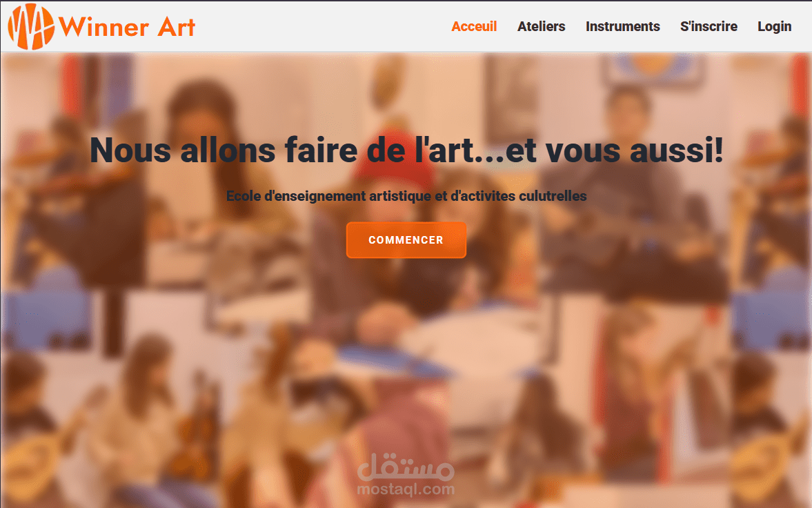Screen dimensions: 812x508
Task: Open the Ateliers page from navigation
Action: coord(541,26)
